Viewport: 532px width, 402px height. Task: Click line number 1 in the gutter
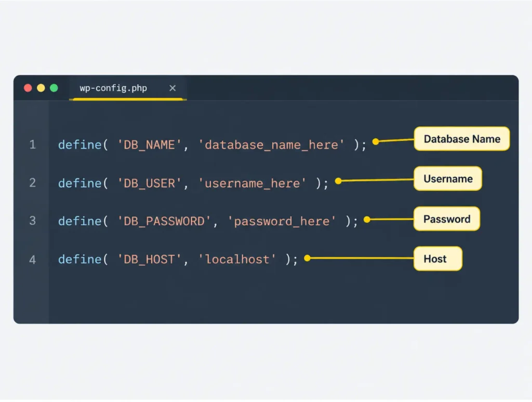[x=33, y=145]
